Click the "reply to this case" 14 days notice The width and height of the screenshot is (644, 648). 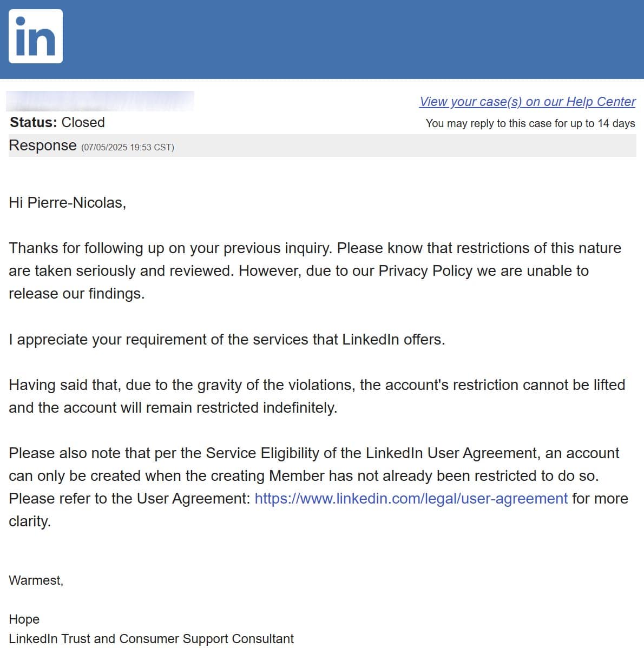(530, 123)
